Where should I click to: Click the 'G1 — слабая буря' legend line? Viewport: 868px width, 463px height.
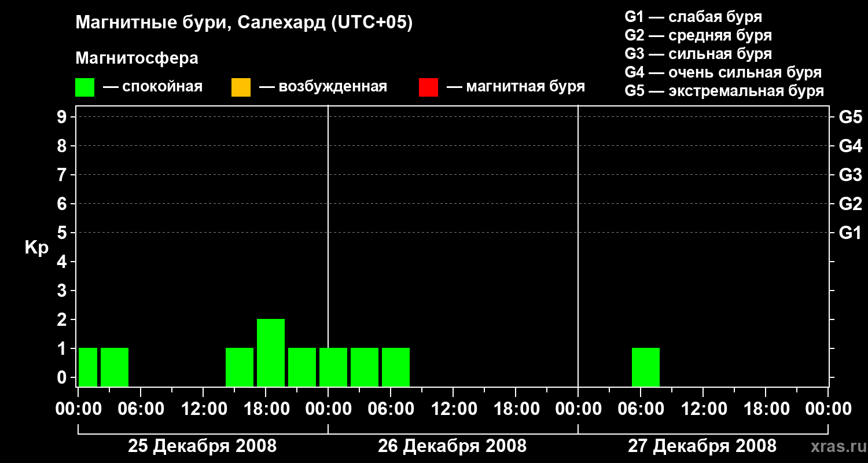tap(693, 17)
